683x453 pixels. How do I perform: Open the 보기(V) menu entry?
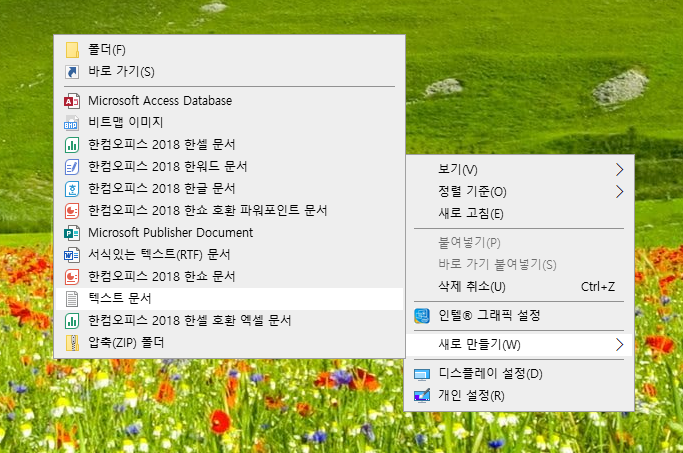(x=518, y=169)
